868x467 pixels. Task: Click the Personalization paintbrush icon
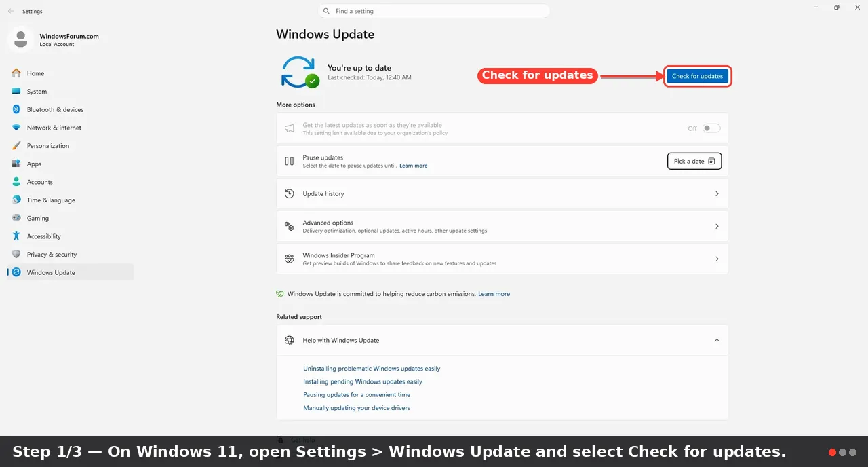click(16, 145)
